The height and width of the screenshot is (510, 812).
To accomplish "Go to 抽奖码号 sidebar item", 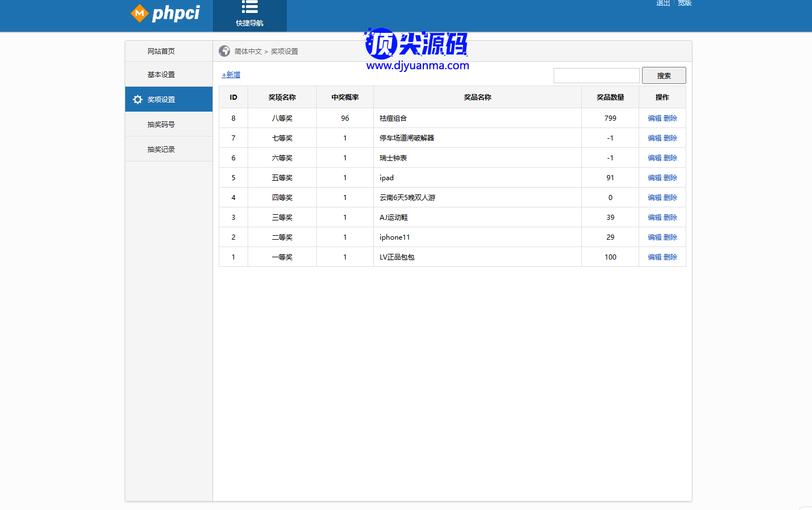I will point(161,125).
